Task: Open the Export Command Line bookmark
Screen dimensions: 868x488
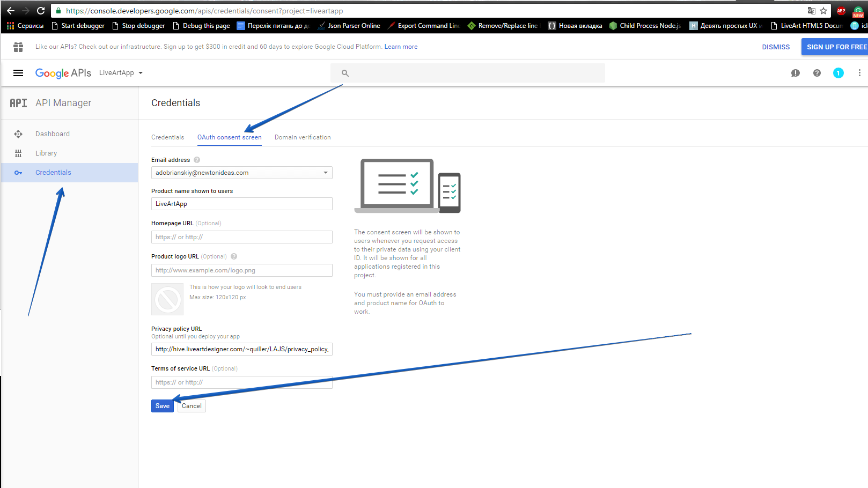Action: tap(424, 26)
